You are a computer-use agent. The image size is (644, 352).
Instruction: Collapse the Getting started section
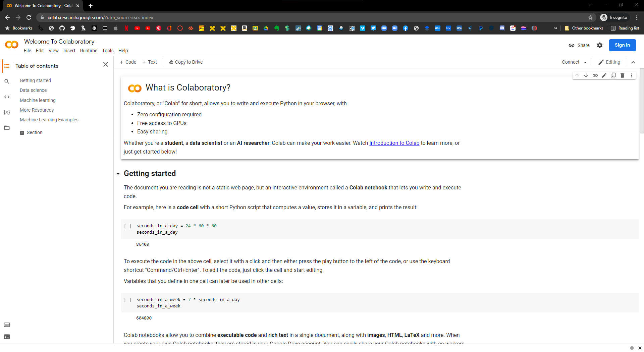pyautogui.click(x=118, y=174)
